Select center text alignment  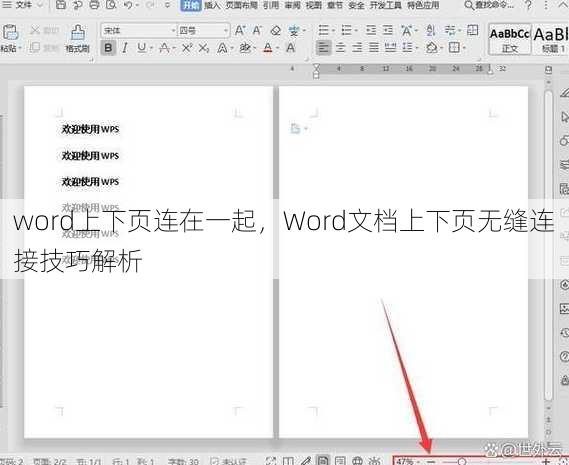pos(340,48)
